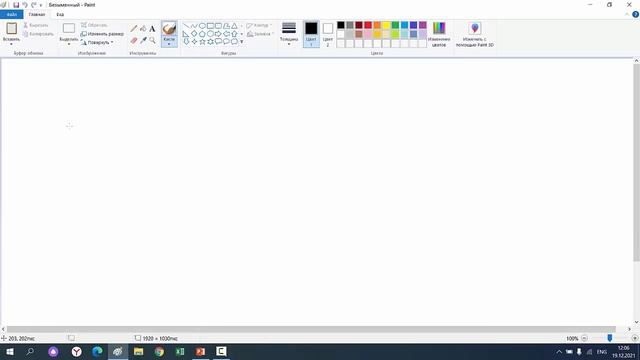Select the Magnifier tool

point(152,40)
